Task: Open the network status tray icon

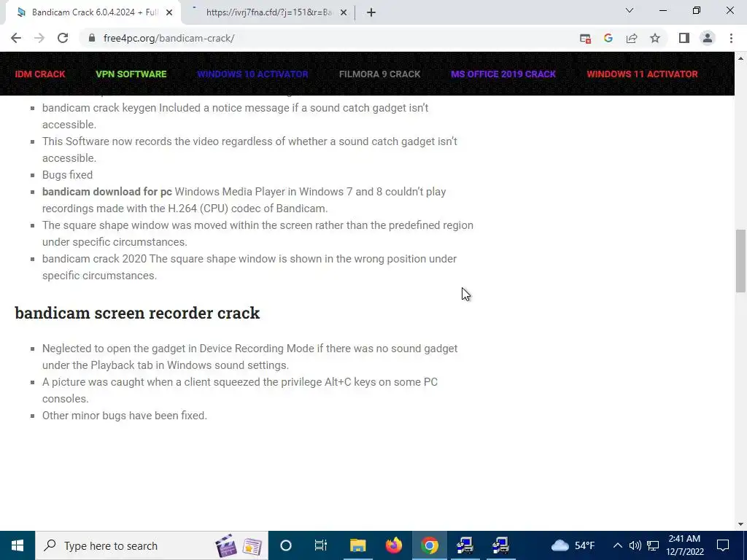Action: 653,545
